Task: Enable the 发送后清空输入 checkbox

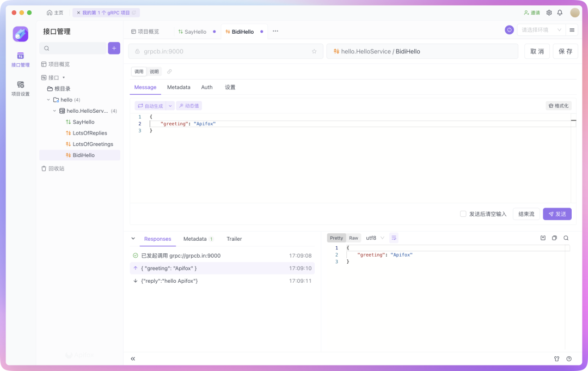Action: coord(463,214)
